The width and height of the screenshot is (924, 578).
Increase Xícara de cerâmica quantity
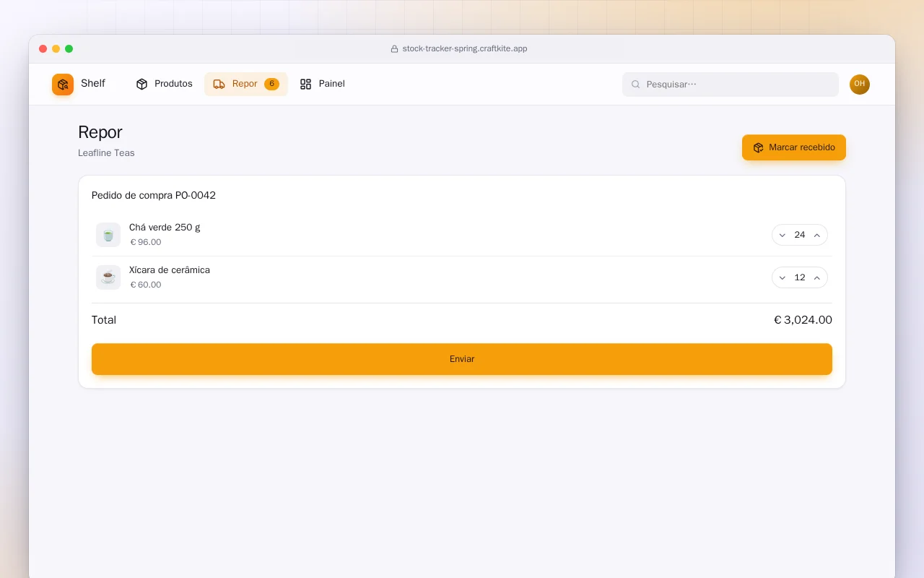pyautogui.click(x=817, y=277)
